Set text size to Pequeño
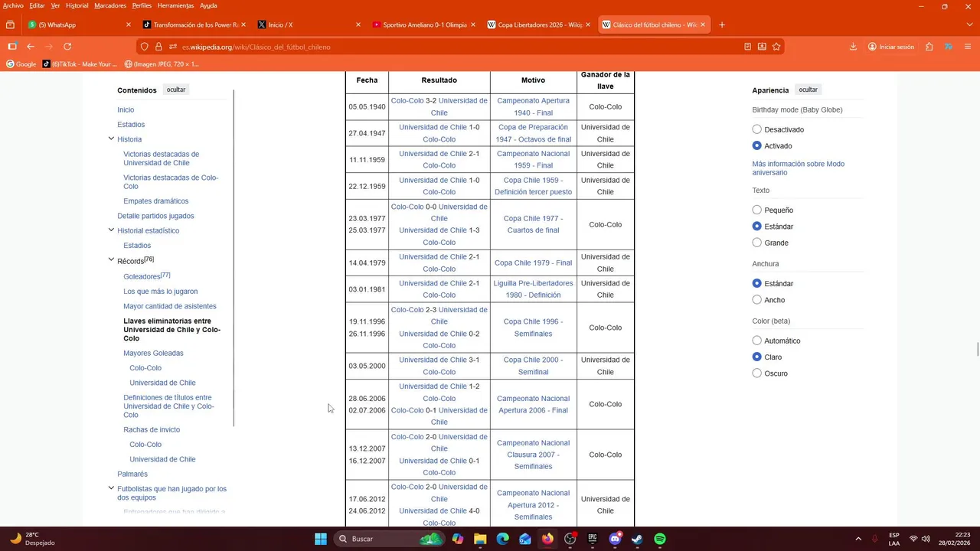 tap(756, 210)
